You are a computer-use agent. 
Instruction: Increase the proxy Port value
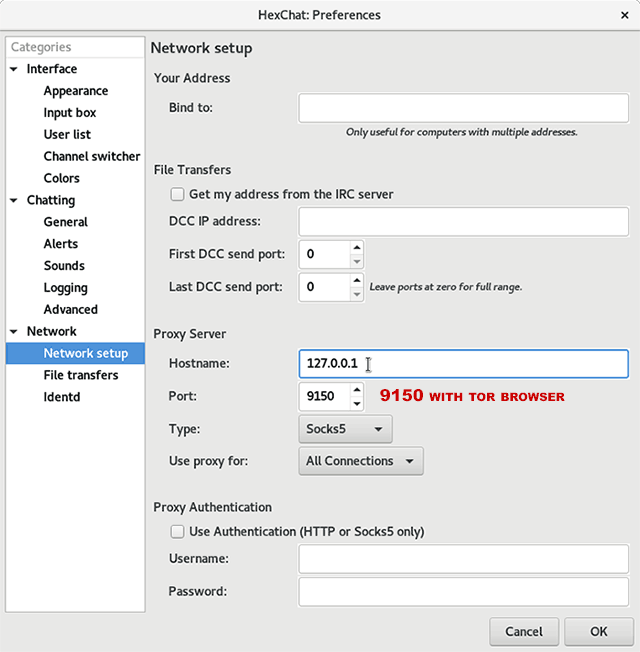pyautogui.click(x=357, y=390)
